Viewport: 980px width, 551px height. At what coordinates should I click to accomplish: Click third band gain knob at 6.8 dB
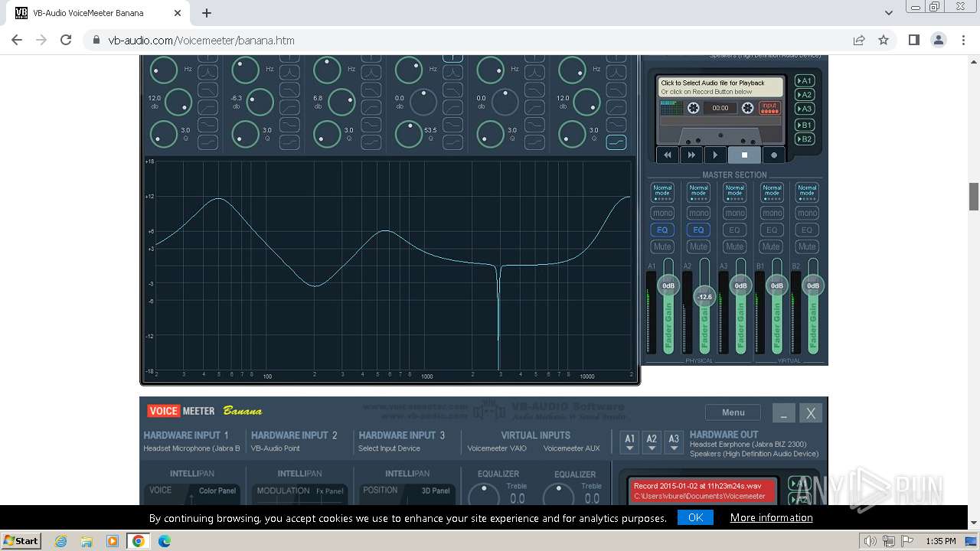tap(341, 102)
